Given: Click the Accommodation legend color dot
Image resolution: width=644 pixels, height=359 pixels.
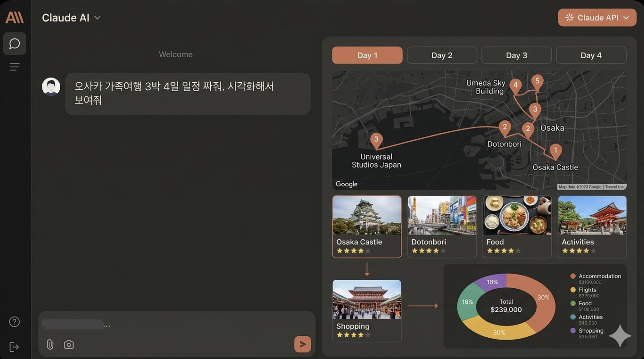Looking at the screenshot, I should pyautogui.click(x=573, y=276).
